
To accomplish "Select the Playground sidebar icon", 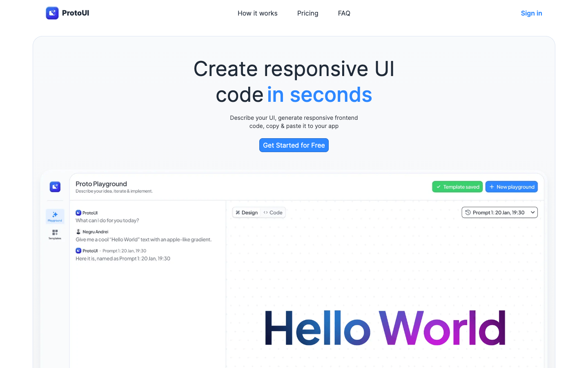I will pos(55,216).
